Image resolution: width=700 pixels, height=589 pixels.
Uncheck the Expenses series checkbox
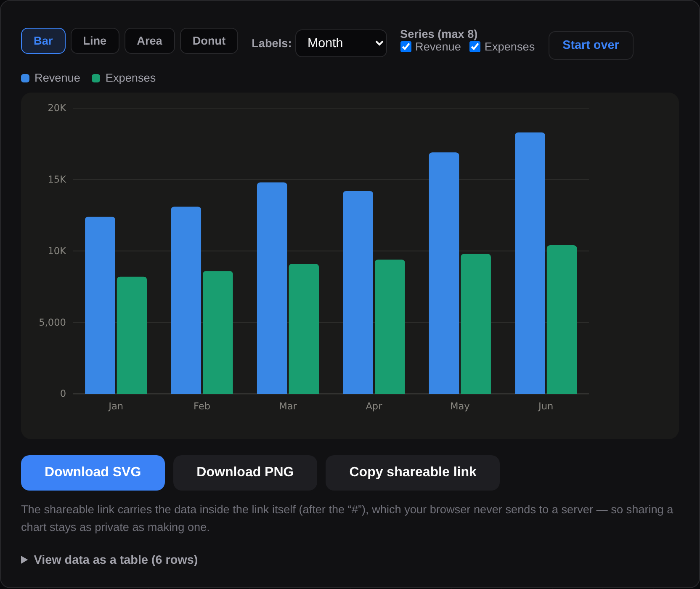[x=475, y=47]
